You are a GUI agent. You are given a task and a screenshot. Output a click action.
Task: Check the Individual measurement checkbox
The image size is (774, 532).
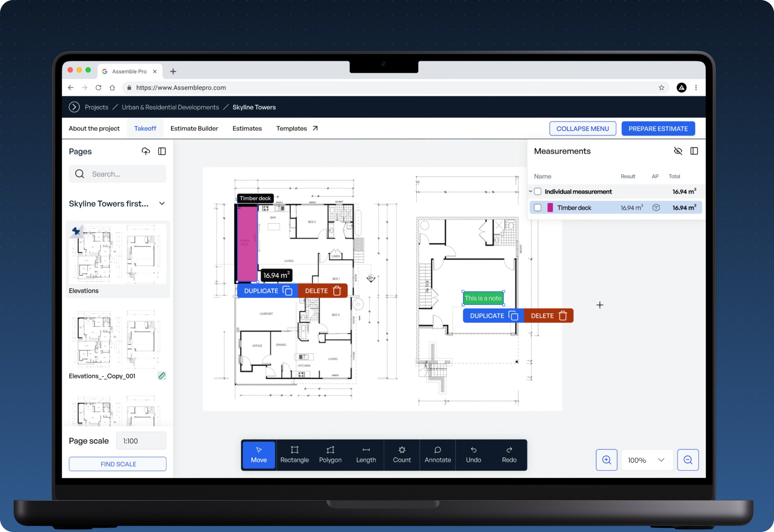click(537, 192)
